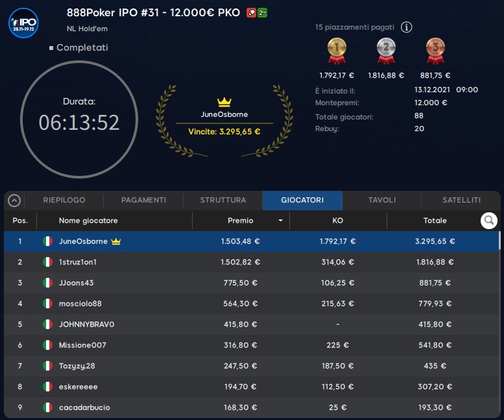The width and height of the screenshot is (504, 420).
Task: Click the Premio sort arrow
Action: 280,220
